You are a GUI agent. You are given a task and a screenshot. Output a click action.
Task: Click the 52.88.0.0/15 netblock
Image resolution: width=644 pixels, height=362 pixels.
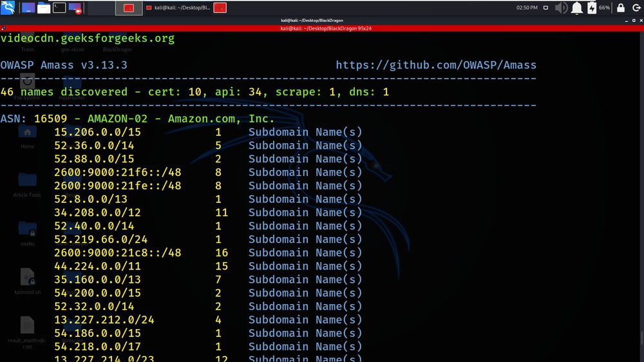tap(94, 159)
